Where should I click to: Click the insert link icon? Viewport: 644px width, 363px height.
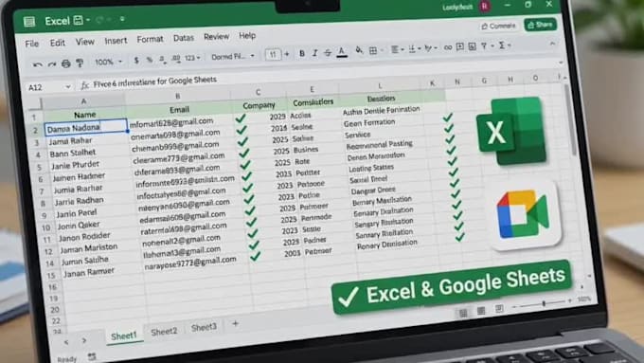point(448,47)
